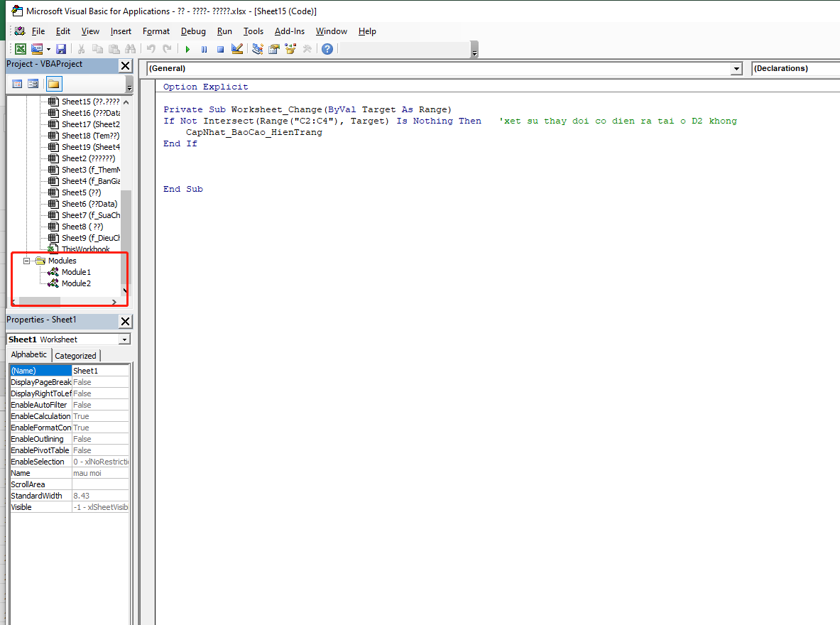
Task: Click the Copy toolbar icon
Action: point(97,49)
